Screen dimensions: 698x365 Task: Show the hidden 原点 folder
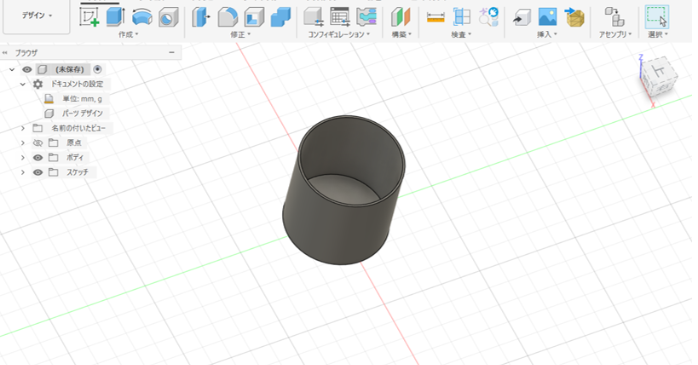38,143
